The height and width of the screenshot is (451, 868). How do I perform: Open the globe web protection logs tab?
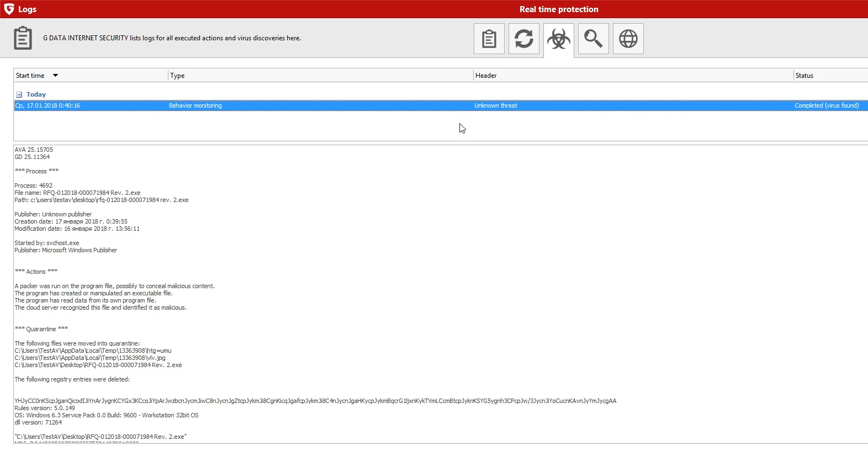click(x=628, y=39)
